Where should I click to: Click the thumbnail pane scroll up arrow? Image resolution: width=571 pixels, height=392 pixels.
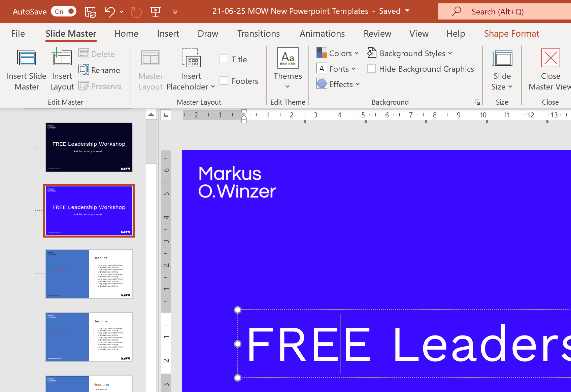coord(151,114)
